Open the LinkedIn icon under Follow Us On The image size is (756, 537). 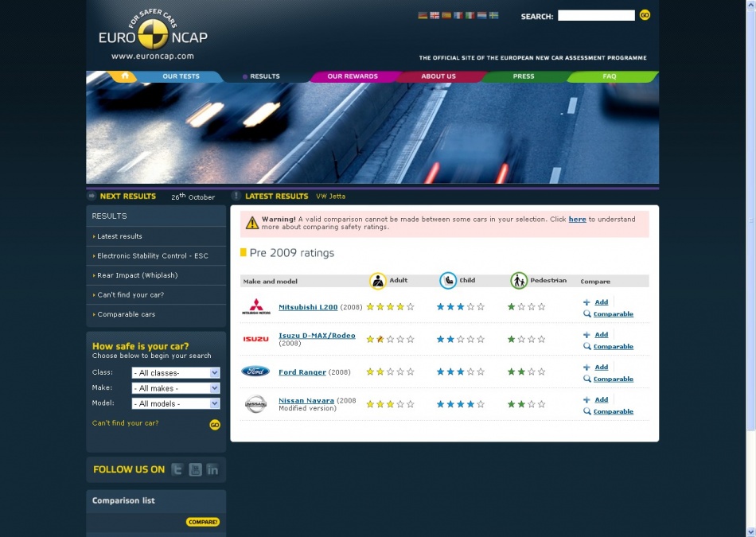coord(212,469)
